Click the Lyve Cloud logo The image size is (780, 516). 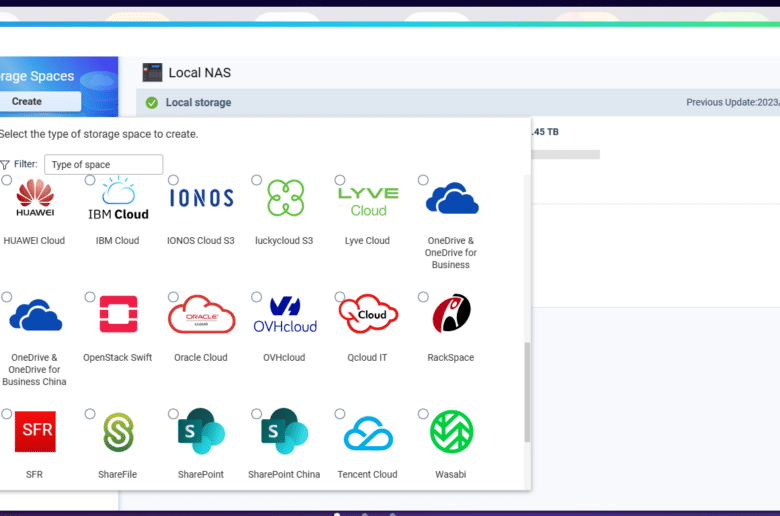368,202
